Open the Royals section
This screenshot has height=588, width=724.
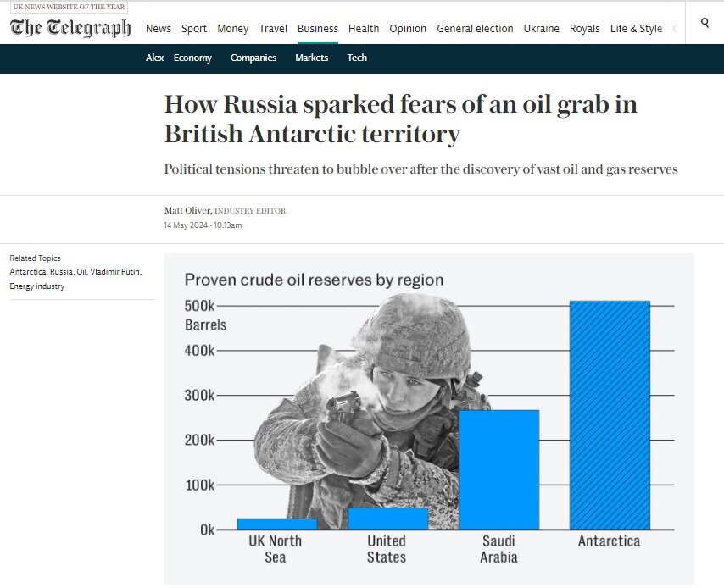pos(585,29)
